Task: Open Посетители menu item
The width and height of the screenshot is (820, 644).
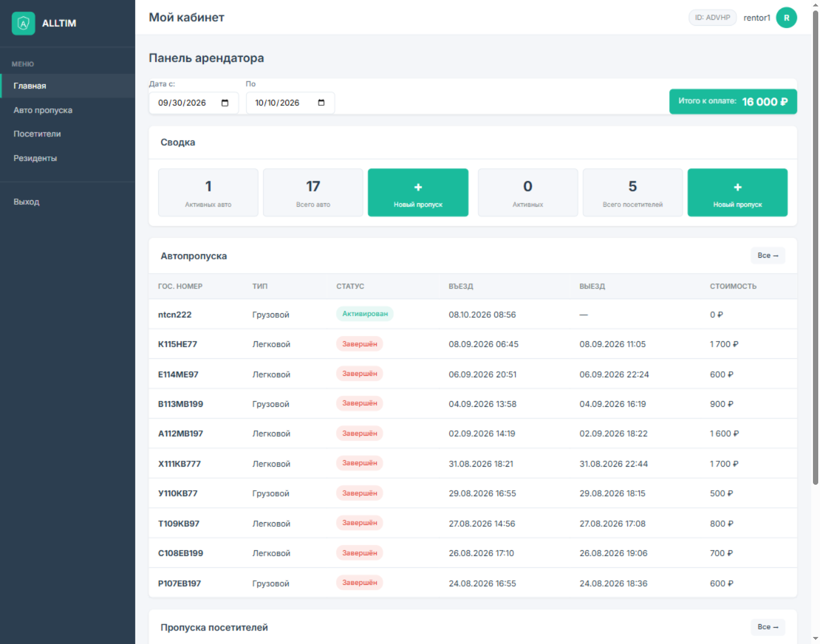Action: click(67, 134)
